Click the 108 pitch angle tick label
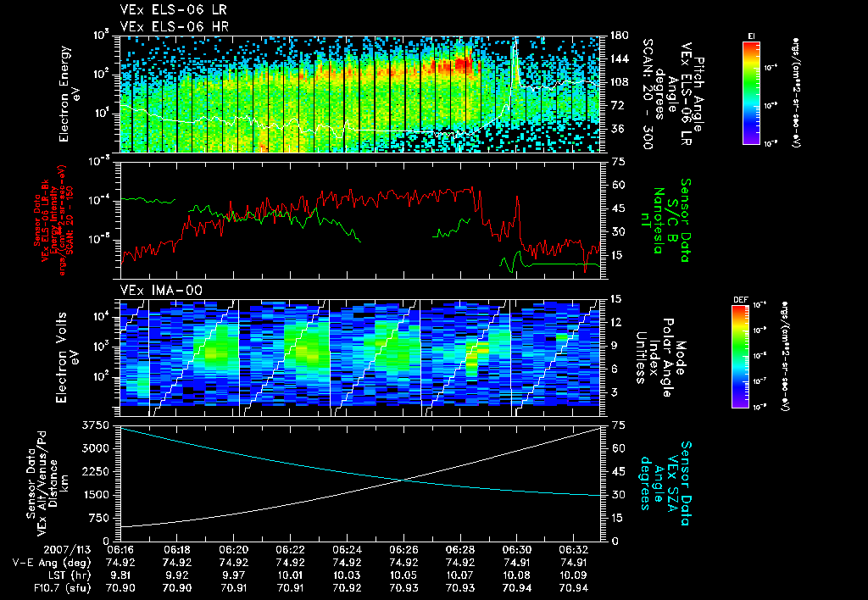The height and width of the screenshot is (600, 868). click(619, 82)
